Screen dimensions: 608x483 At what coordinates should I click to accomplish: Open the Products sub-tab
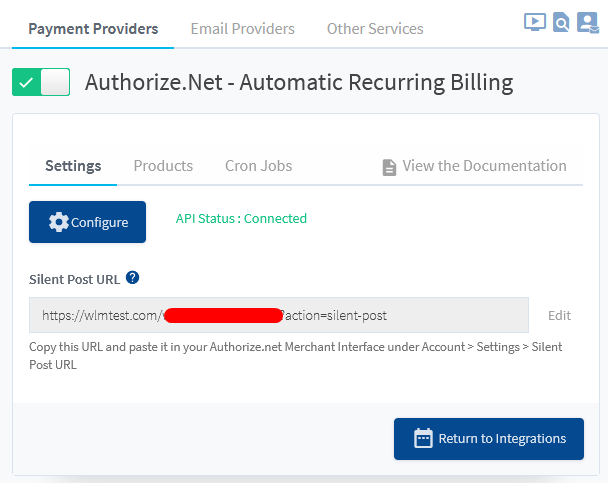click(x=163, y=166)
